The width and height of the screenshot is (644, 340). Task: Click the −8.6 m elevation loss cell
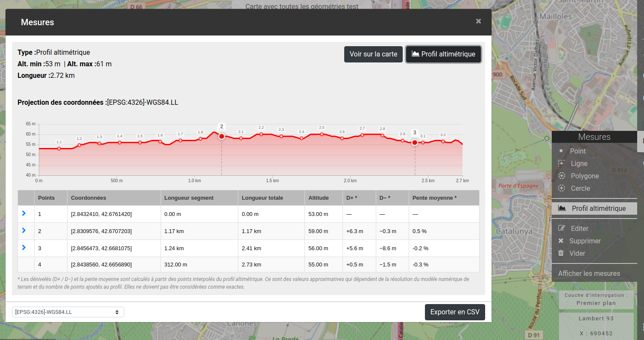pos(392,248)
